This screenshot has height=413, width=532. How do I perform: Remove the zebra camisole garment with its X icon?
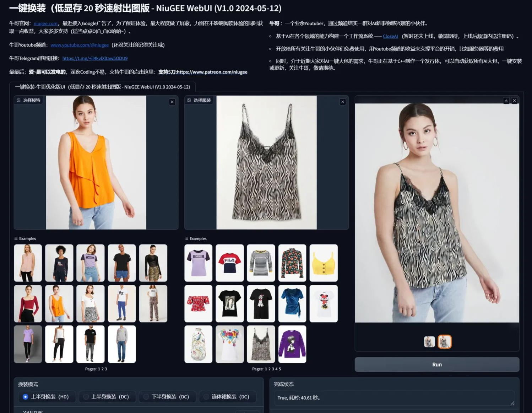(342, 102)
